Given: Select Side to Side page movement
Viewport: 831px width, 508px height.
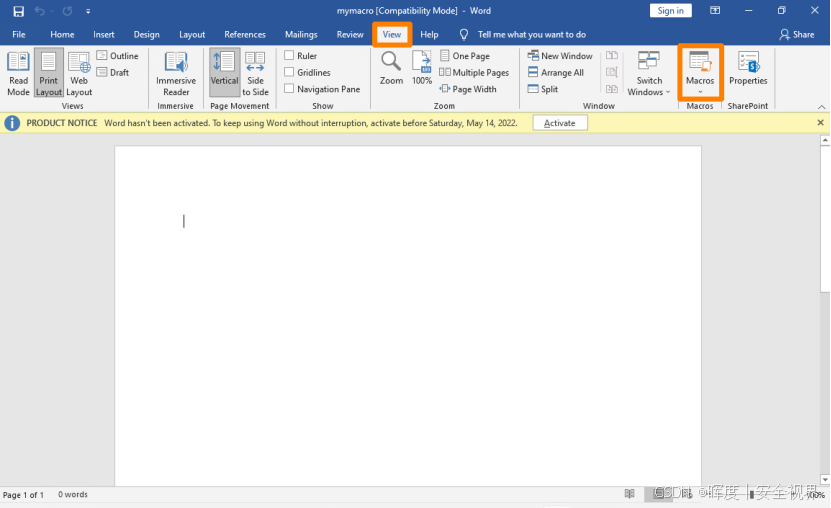Looking at the screenshot, I should (255, 74).
